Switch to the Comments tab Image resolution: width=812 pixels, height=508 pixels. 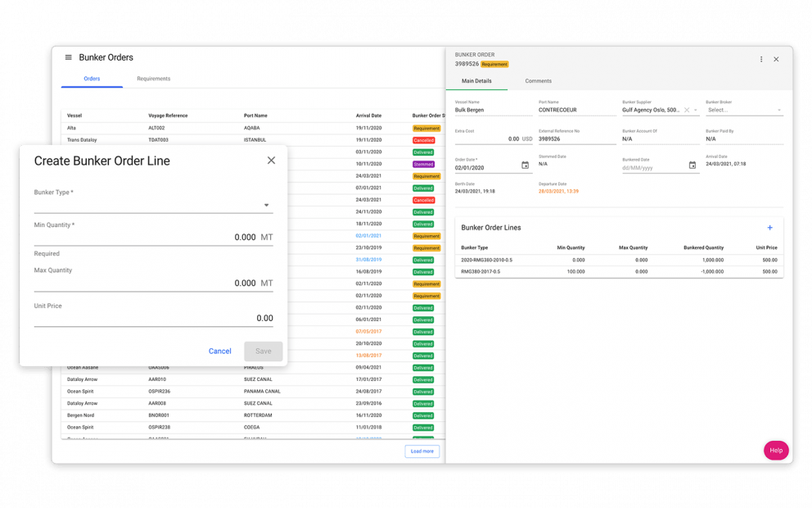[538, 81]
